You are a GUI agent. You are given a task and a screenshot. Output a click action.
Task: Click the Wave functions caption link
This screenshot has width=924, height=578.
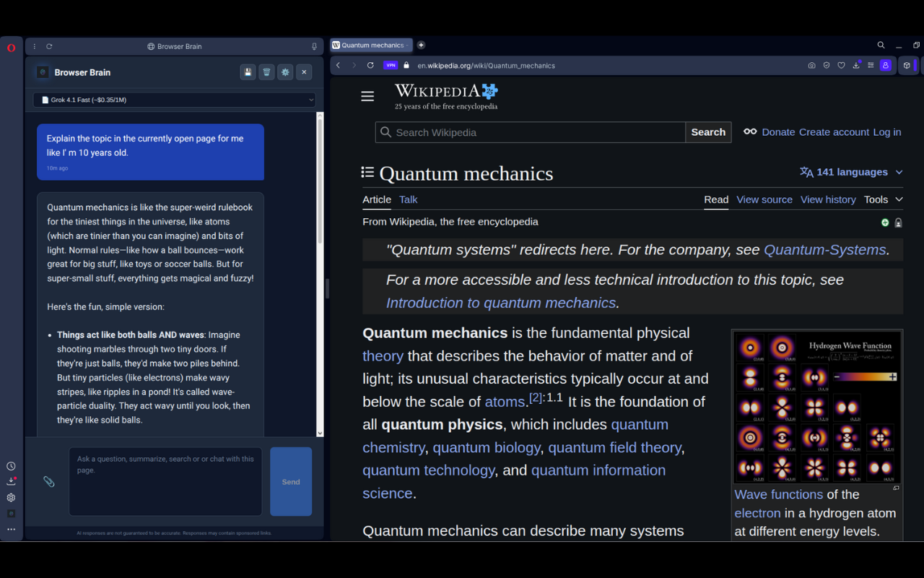pos(779,494)
